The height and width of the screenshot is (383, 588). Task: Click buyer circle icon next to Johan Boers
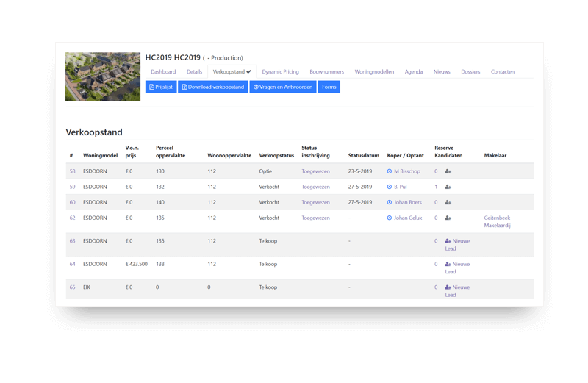tap(390, 202)
